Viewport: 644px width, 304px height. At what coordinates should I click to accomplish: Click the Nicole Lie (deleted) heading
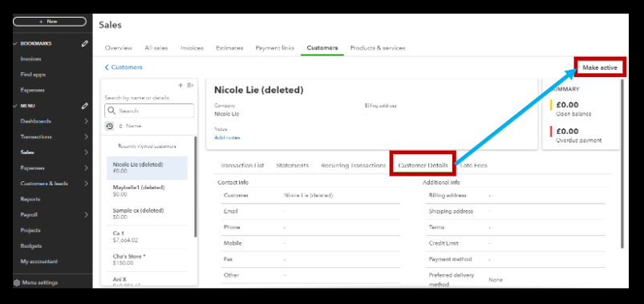click(x=259, y=90)
